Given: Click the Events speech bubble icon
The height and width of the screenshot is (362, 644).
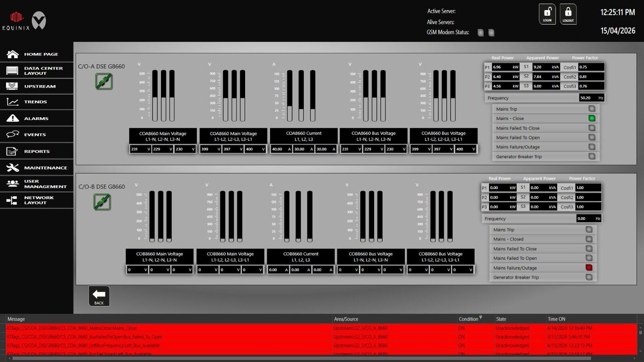Looking at the screenshot, I should (x=13, y=135).
